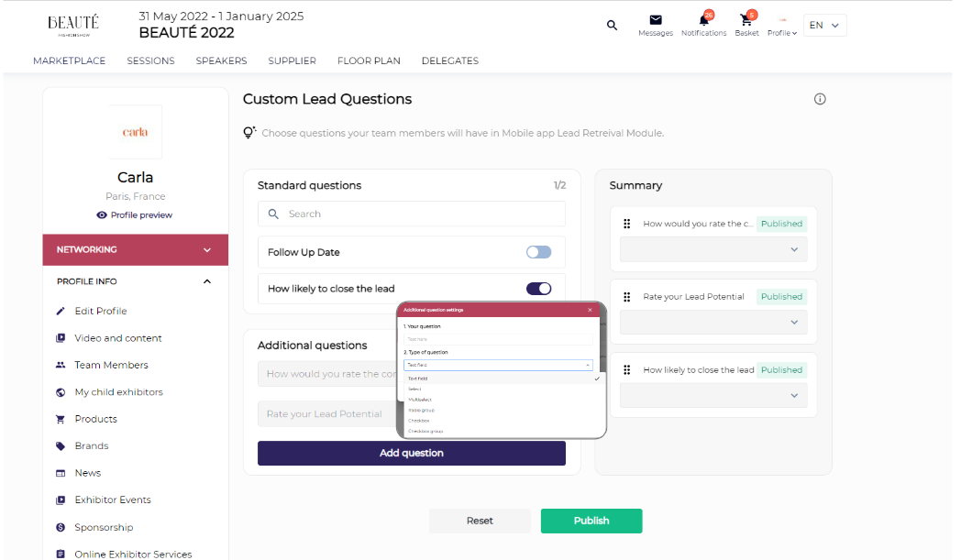
Task: Open Messages envelope icon
Action: 656,20
